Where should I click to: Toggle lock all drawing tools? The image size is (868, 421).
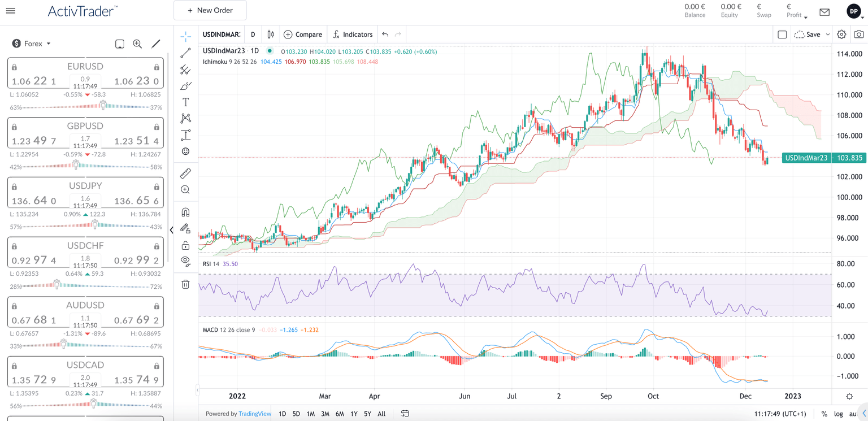click(185, 245)
